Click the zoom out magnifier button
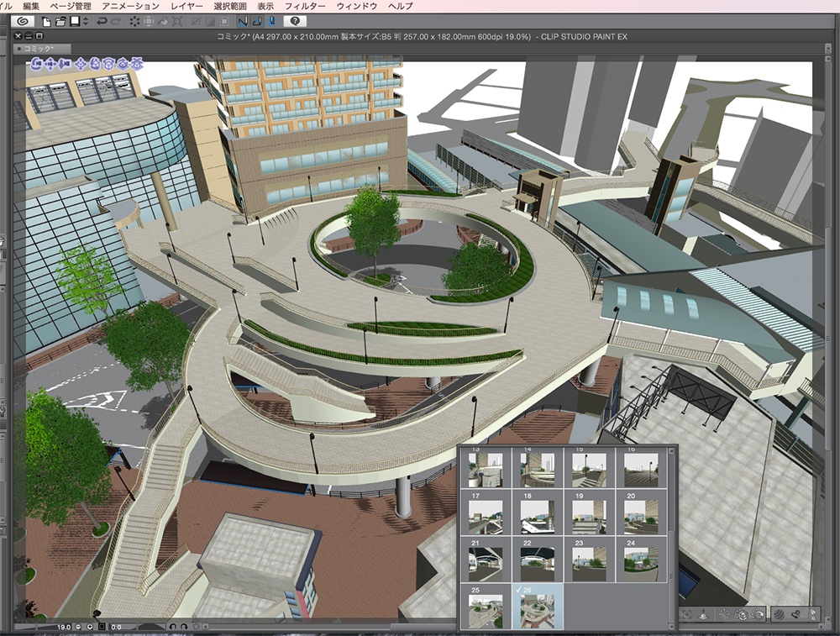840x636 pixels. click(x=78, y=627)
